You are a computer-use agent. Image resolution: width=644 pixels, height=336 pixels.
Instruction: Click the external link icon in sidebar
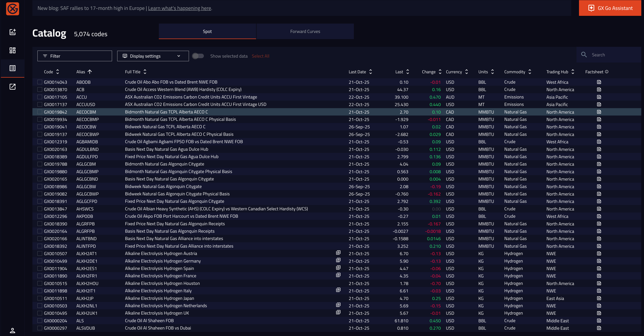(x=12, y=87)
